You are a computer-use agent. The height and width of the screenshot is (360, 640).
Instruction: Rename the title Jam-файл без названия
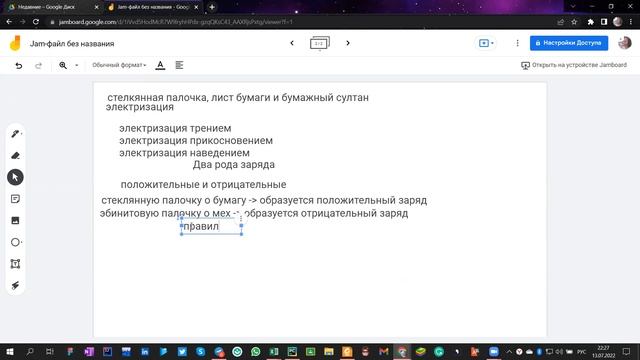point(72,44)
